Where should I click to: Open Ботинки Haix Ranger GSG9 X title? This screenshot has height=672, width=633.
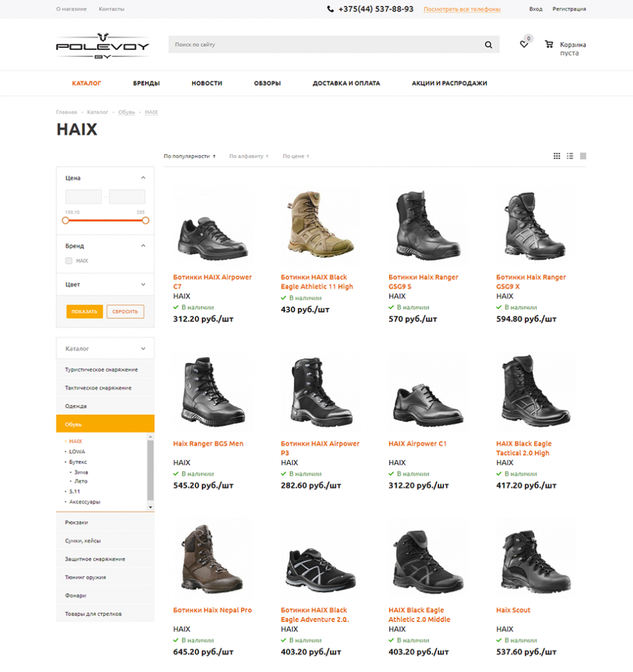[x=531, y=282]
